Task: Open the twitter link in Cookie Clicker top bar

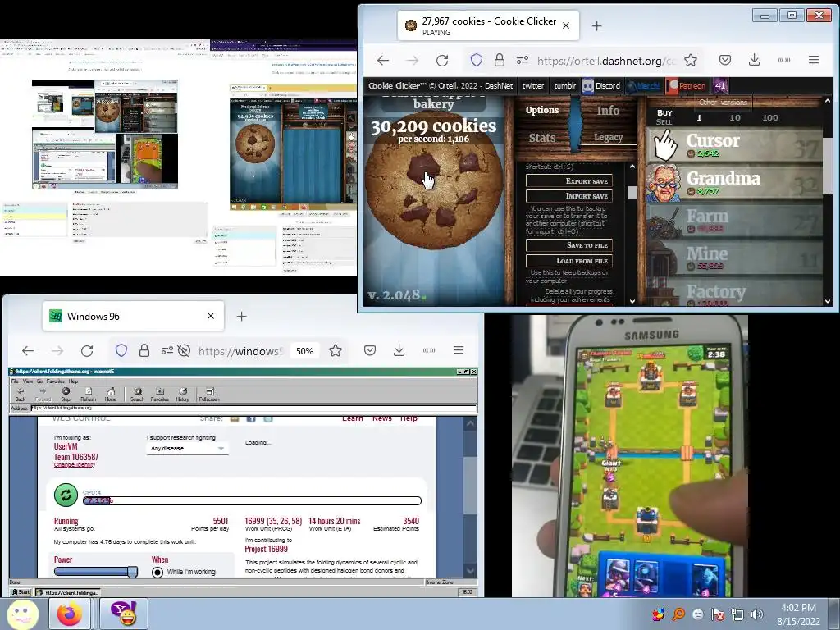Action: pos(533,85)
